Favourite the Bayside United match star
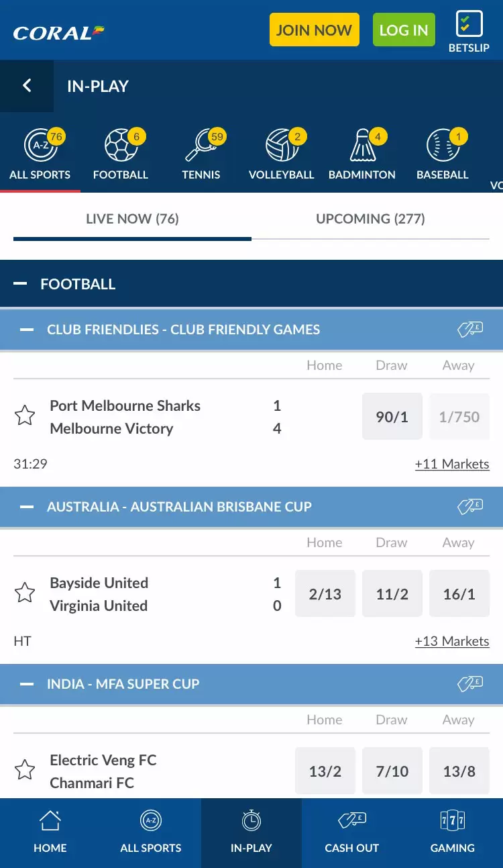This screenshot has height=868, width=503. [25, 593]
